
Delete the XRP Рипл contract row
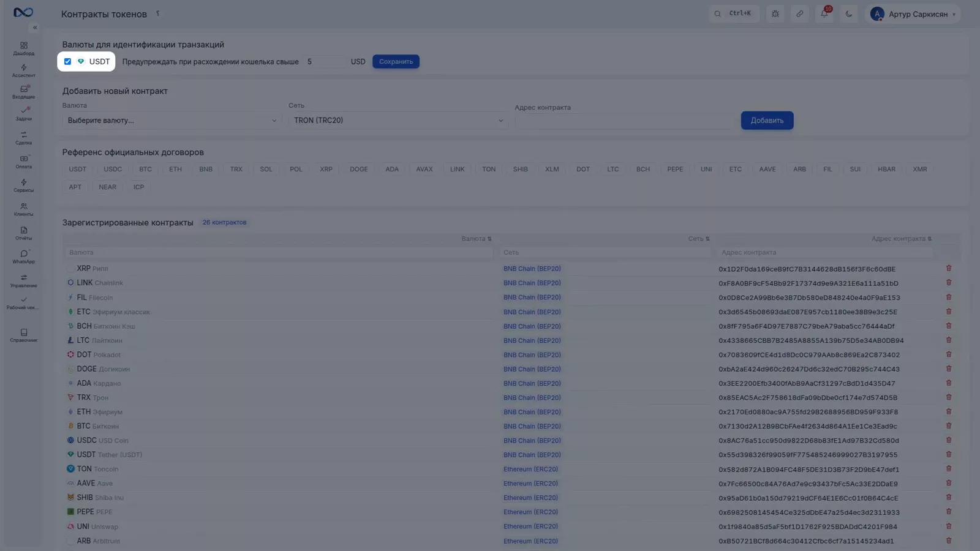[949, 268]
